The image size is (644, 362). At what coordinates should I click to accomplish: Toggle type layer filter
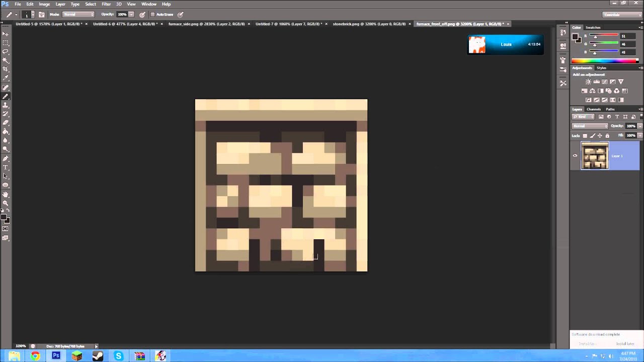[617, 117]
